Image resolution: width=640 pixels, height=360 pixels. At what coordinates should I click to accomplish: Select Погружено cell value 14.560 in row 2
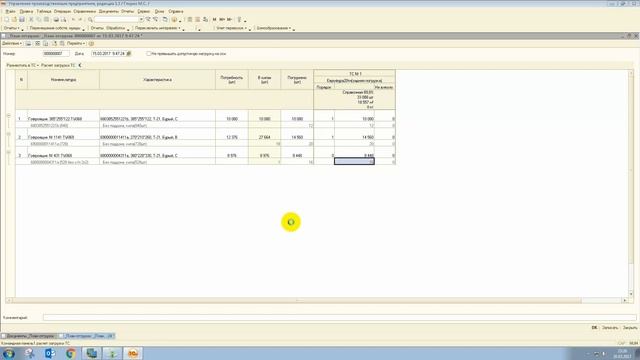point(297,137)
